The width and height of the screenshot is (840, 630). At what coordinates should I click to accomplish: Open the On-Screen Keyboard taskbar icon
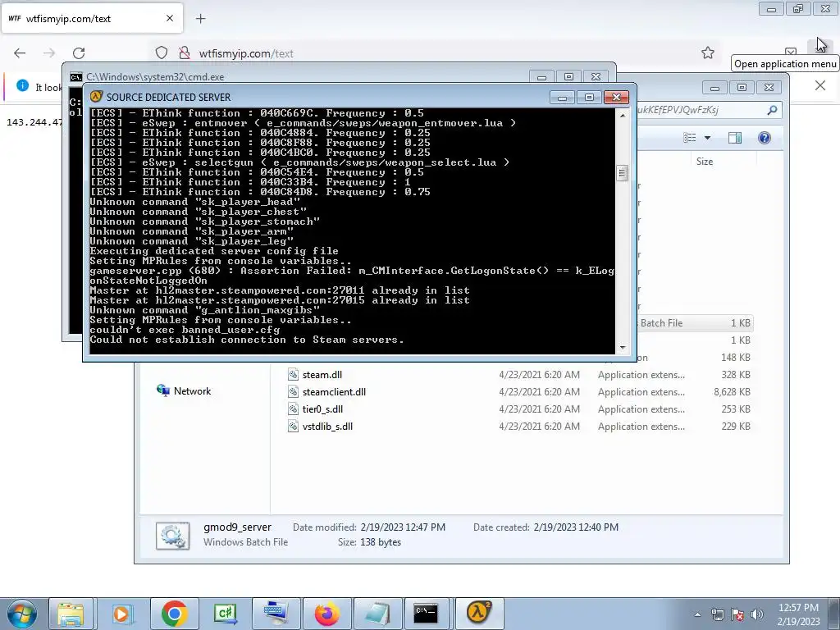click(276, 614)
